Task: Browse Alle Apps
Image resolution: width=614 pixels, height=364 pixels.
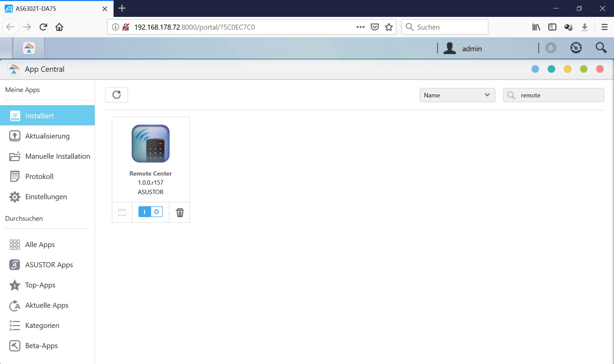Action: coord(47,244)
